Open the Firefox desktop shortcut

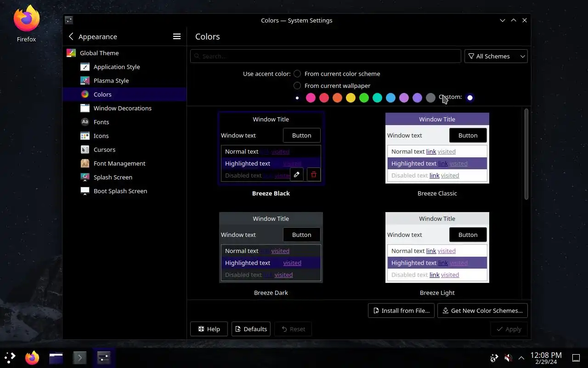pos(26,24)
